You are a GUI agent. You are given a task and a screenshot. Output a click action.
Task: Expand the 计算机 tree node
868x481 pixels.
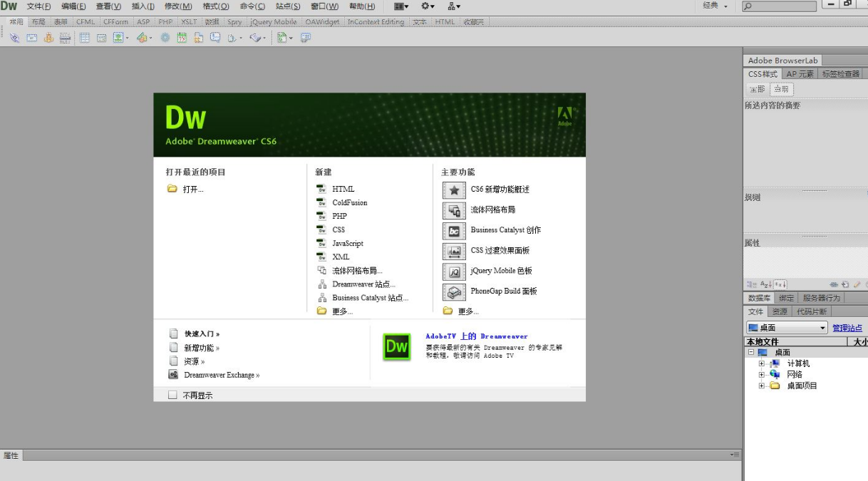(761, 363)
